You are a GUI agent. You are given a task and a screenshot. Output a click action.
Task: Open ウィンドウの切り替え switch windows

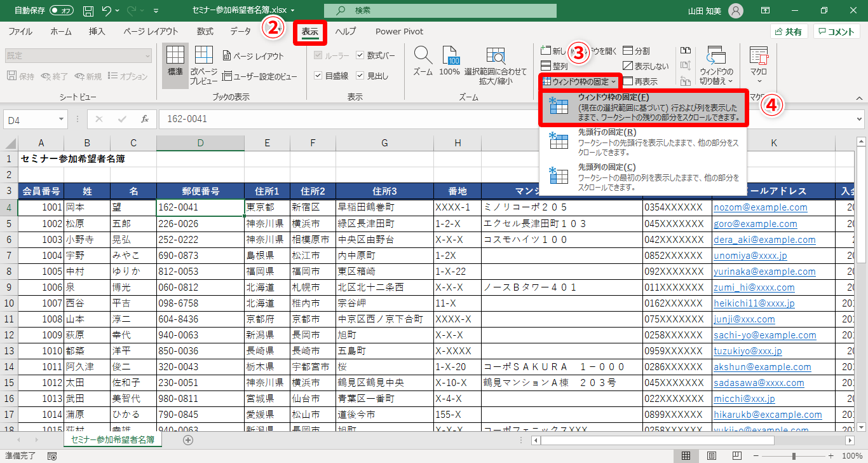click(717, 66)
